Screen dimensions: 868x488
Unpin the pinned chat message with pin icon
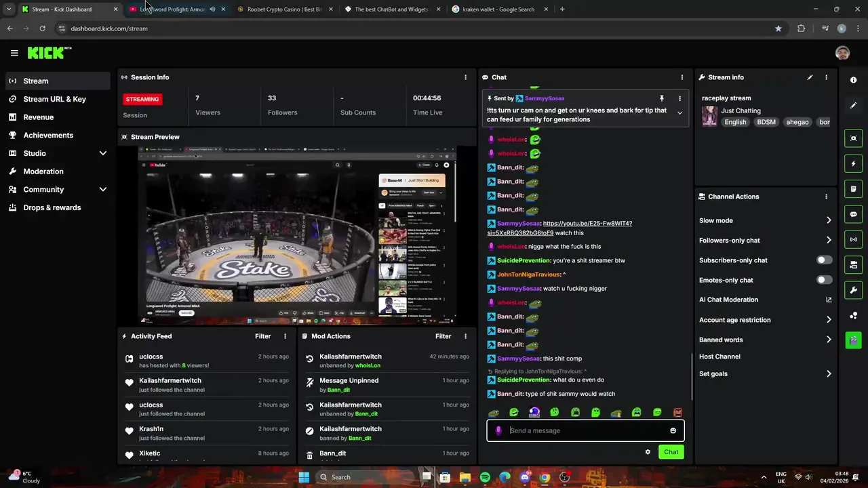tap(662, 98)
